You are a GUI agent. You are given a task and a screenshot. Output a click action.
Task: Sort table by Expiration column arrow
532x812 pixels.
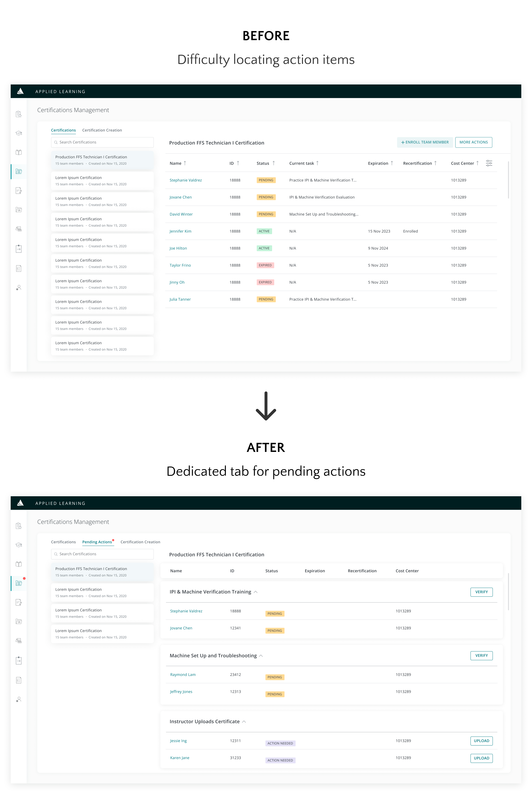pos(392,163)
